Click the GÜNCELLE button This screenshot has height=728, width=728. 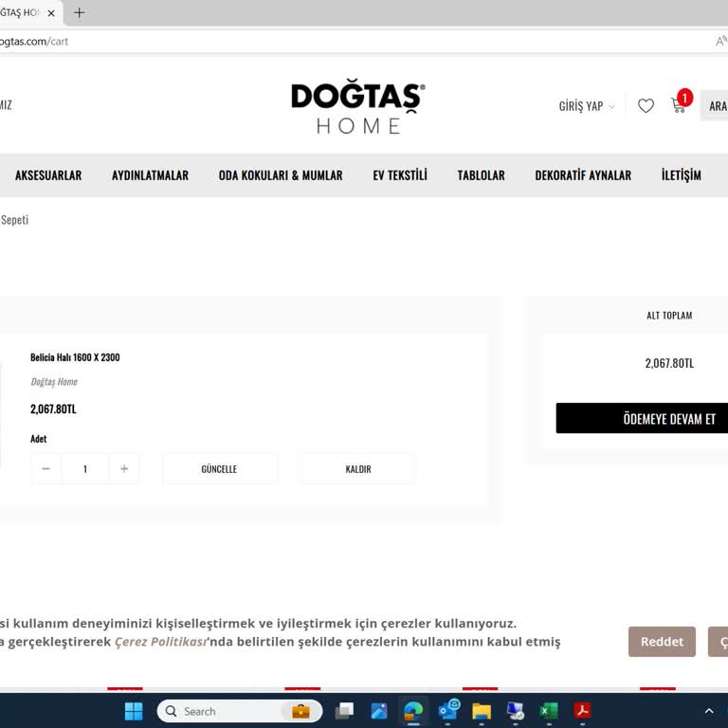219,469
